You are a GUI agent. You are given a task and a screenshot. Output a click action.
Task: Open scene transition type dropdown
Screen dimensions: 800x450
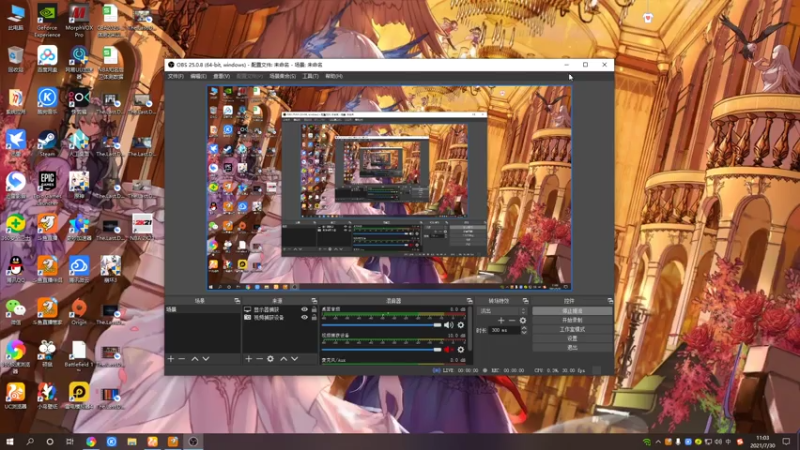coord(503,311)
